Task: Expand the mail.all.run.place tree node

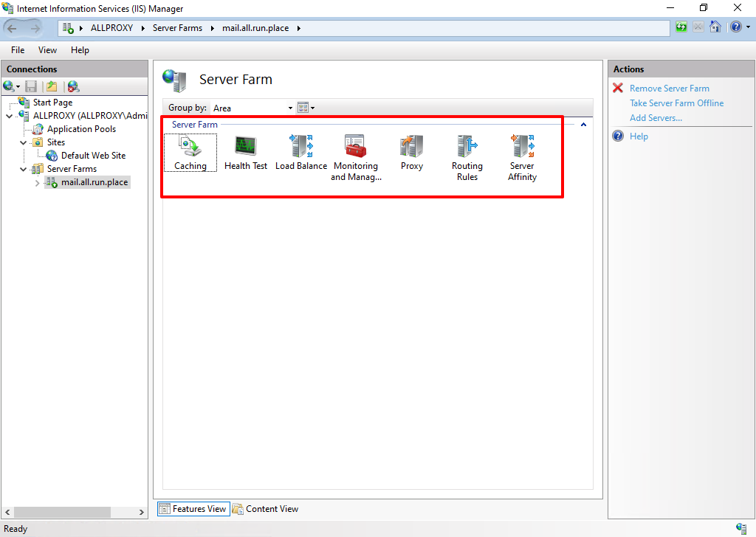Action: 37,183
